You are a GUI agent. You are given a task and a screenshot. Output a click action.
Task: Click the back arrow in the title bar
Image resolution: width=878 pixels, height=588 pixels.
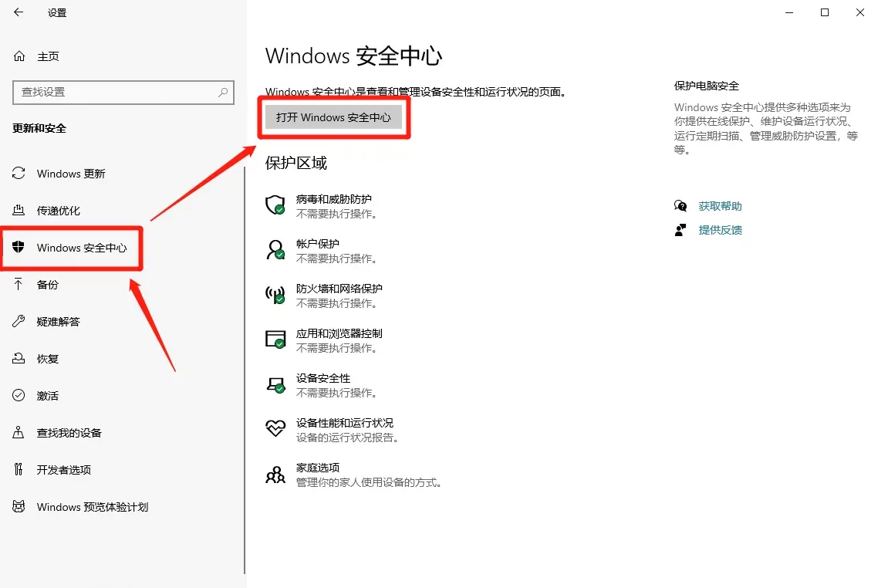click(x=19, y=12)
